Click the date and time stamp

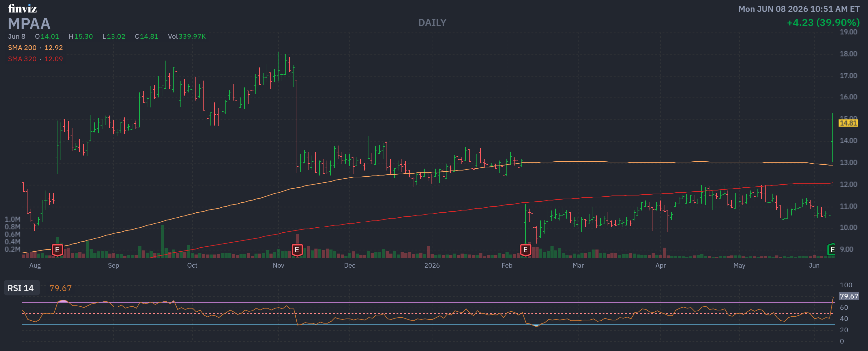coord(799,9)
